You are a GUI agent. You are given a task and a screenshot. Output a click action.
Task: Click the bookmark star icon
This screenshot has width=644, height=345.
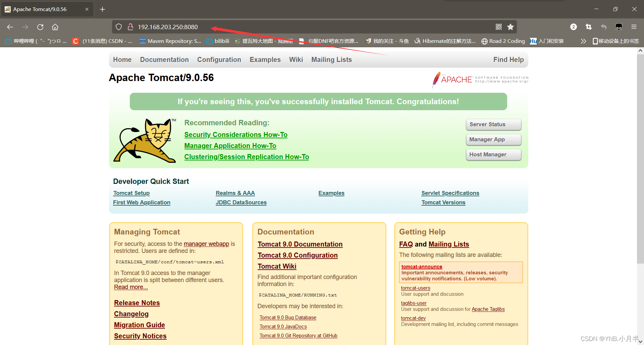(x=511, y=27)
